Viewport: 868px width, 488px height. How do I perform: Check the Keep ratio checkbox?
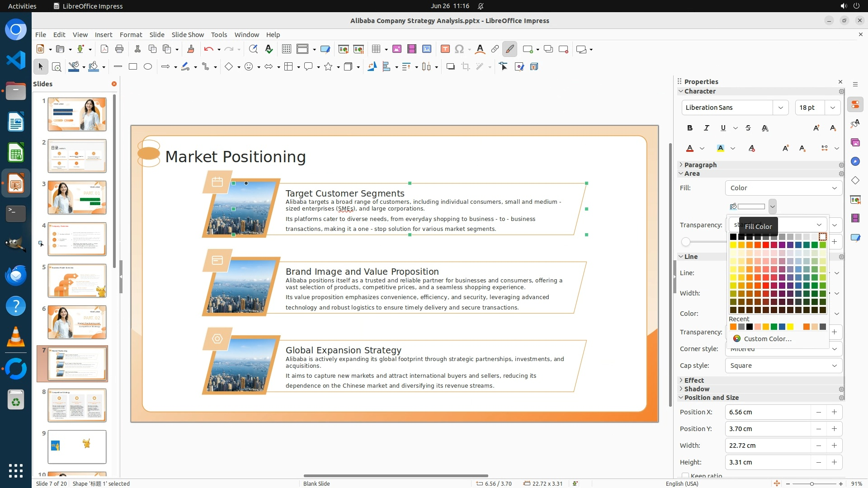tap(686, 475)
